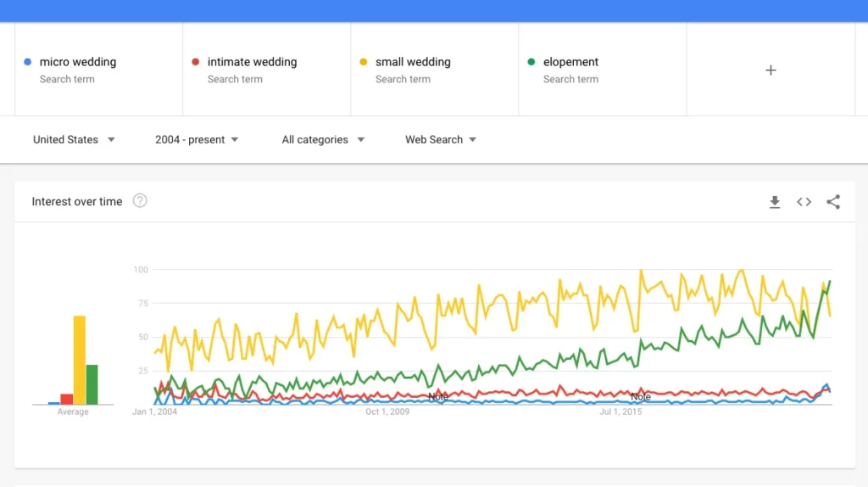Image resolution: width=868 pixels, height=487 pixels.
Task: Click the green average bar
Action: tap(92, 384)
